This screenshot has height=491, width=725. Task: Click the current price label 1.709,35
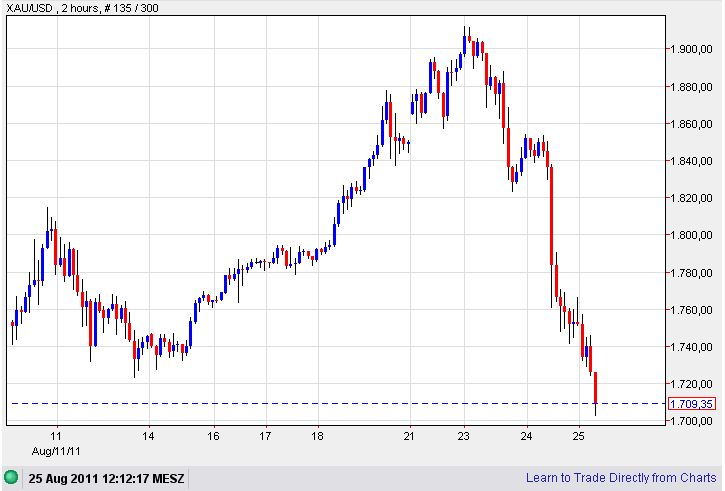click(x=691, y=404)
